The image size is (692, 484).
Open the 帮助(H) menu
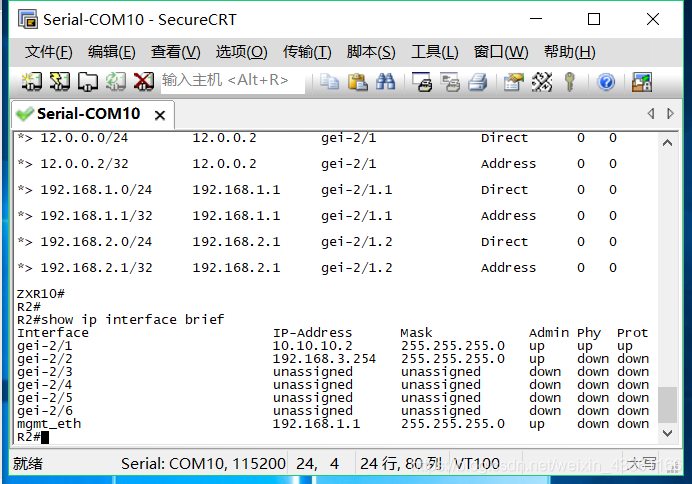click(569, 52)
